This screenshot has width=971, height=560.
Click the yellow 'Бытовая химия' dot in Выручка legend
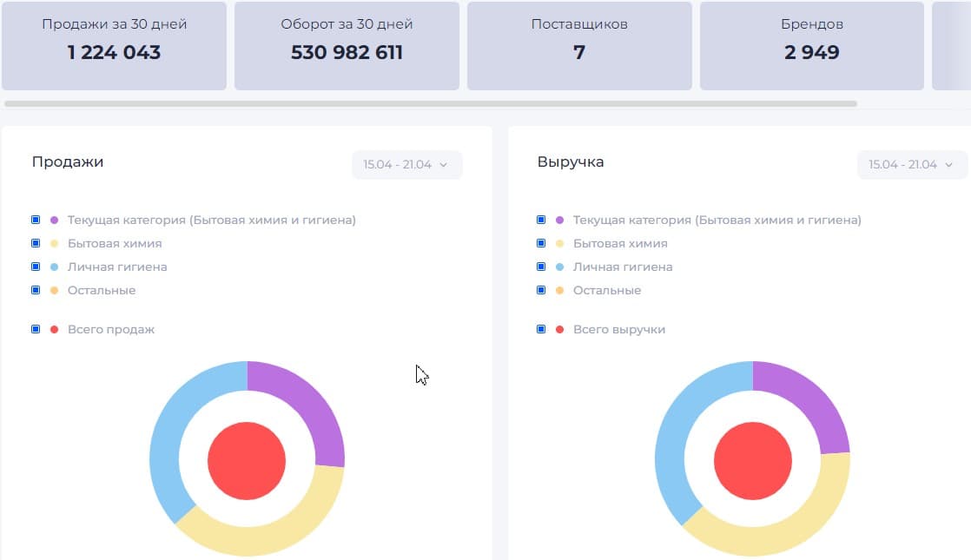[559, 243]
